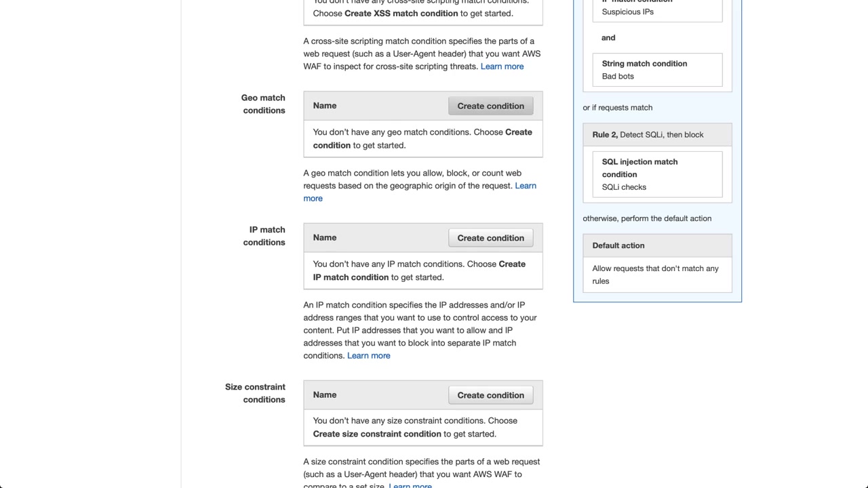Click Name header in IP match table
This screenshot has height=488, width=868.
click(x=325, y=238)
